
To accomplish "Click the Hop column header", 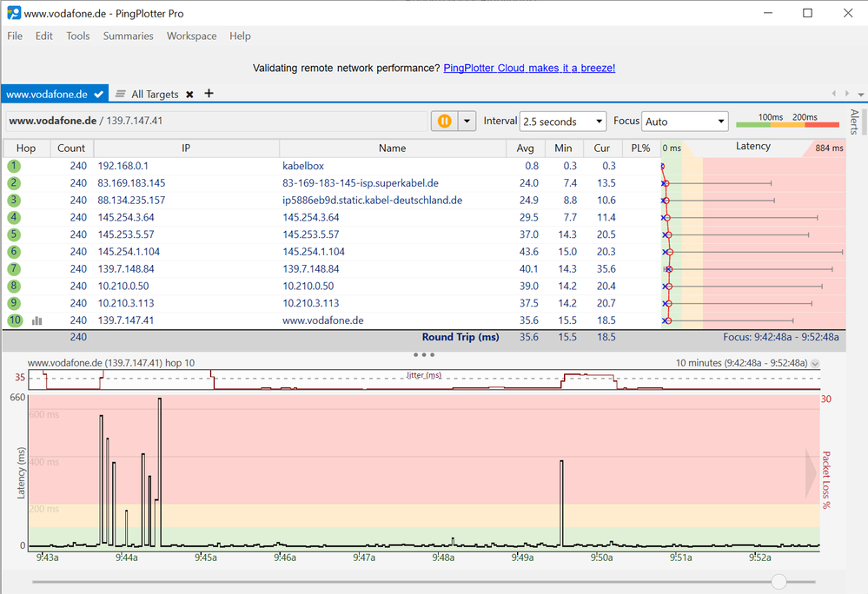I will (x=26, y=148).
